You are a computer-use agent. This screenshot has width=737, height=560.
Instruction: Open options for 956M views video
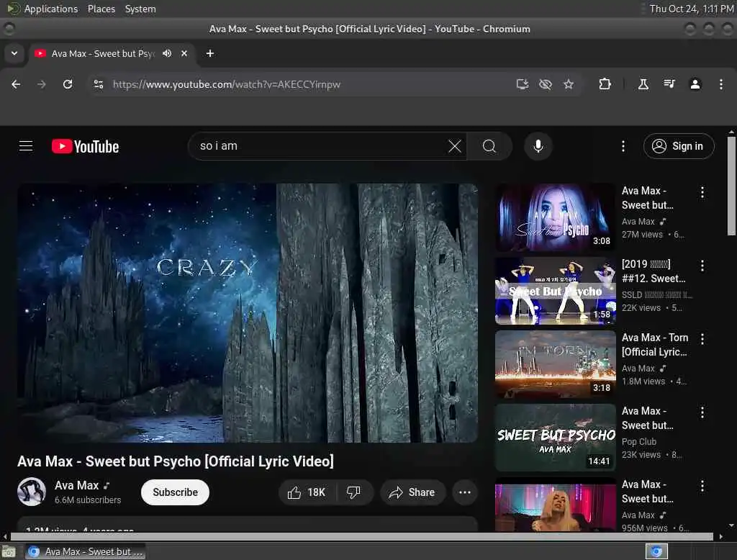[x=702, y=486]
